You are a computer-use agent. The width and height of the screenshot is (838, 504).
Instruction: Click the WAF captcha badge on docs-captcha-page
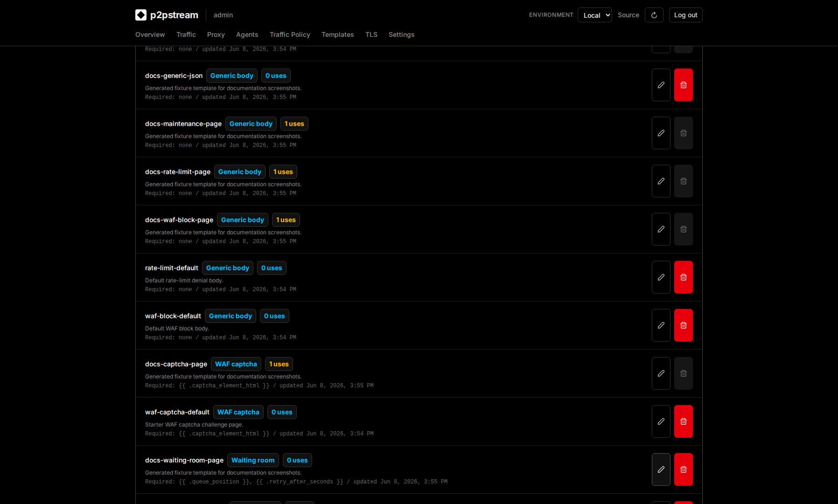pos(236,364)
